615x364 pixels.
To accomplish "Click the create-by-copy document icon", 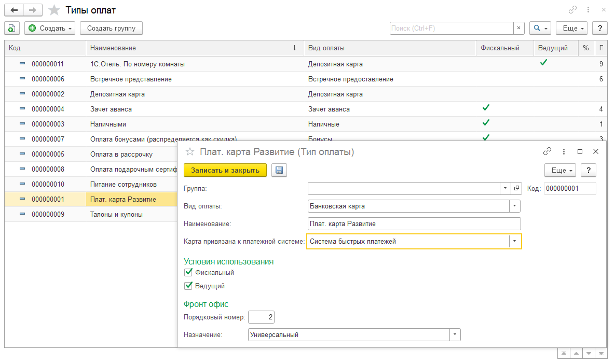I will coord(12,28).
